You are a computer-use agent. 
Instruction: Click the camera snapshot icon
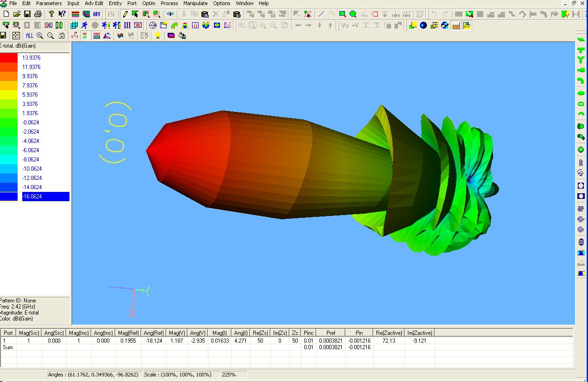tap(237, 14)
